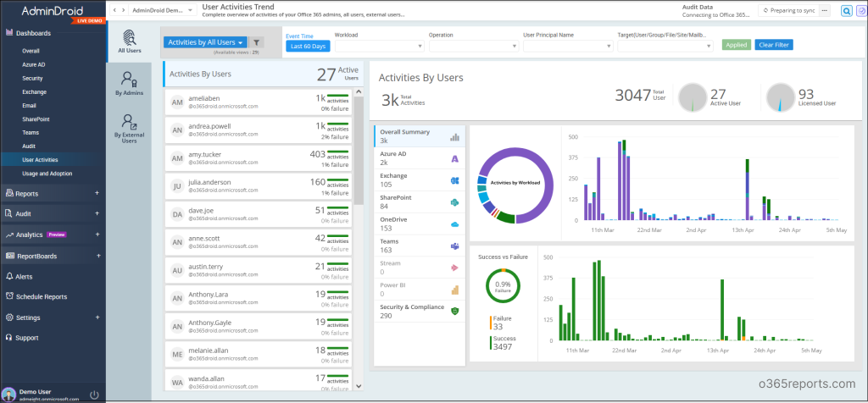Screen dimensions: 868x403
Task: Click the Alerts bell icon
Action: point(8,276)
